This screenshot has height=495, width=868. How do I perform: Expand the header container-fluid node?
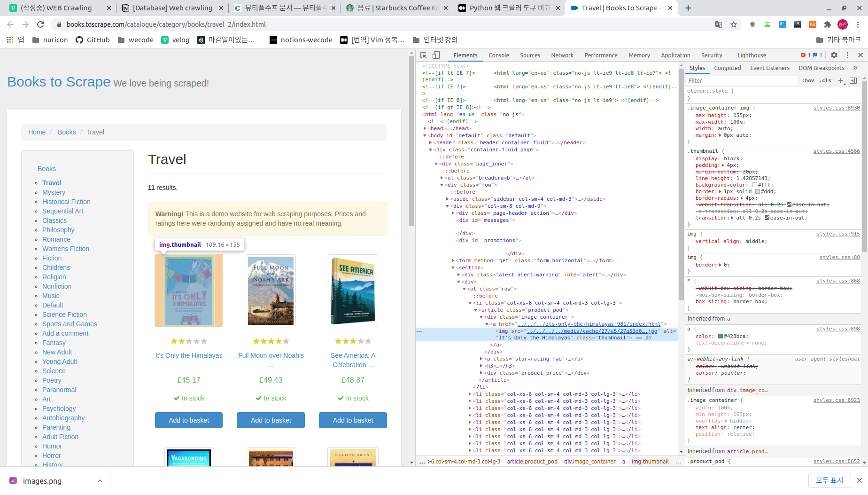(431, 142)
